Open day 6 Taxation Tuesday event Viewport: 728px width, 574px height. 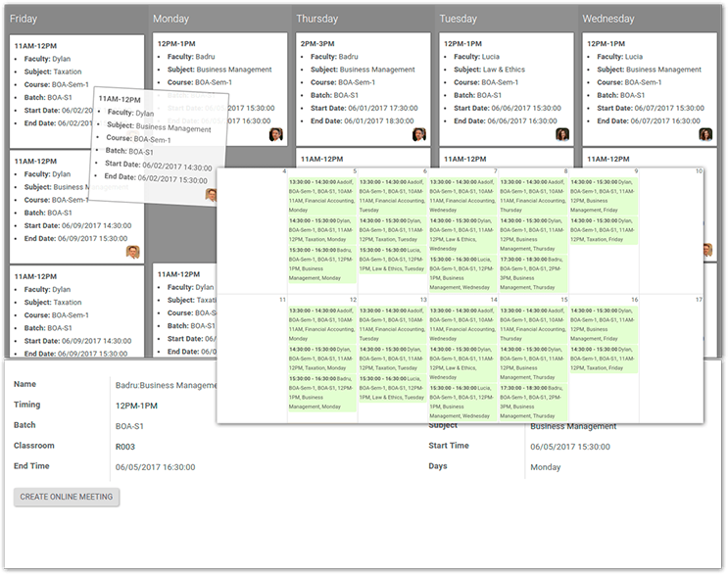click(x=392, y=230)
